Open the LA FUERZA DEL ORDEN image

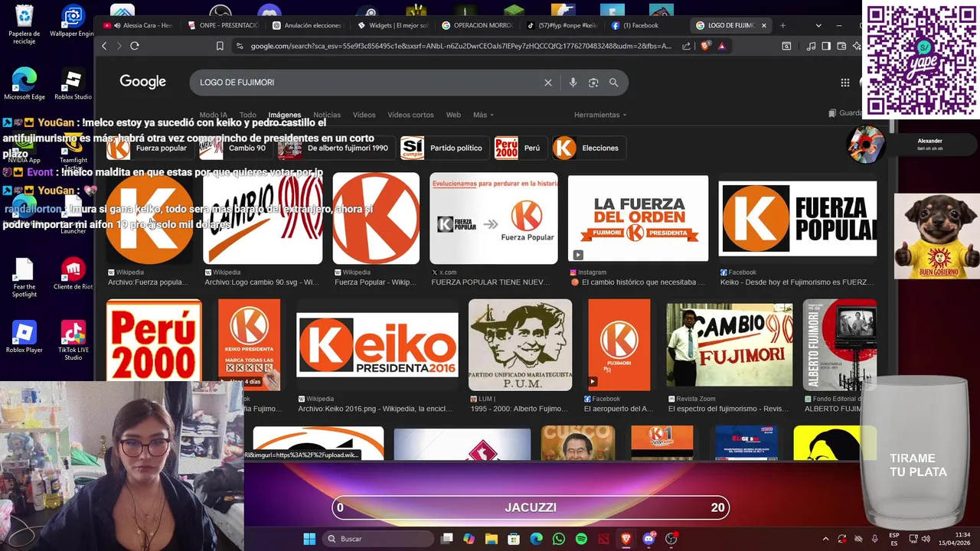coord(638,219)
